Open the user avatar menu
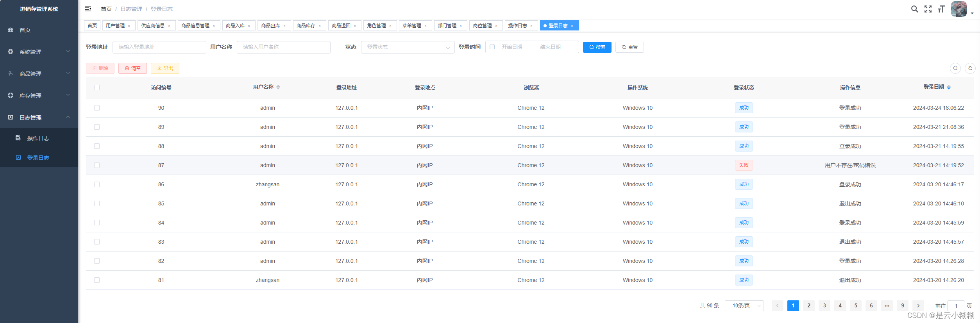The image size is (980, 323). coord(959,9)
